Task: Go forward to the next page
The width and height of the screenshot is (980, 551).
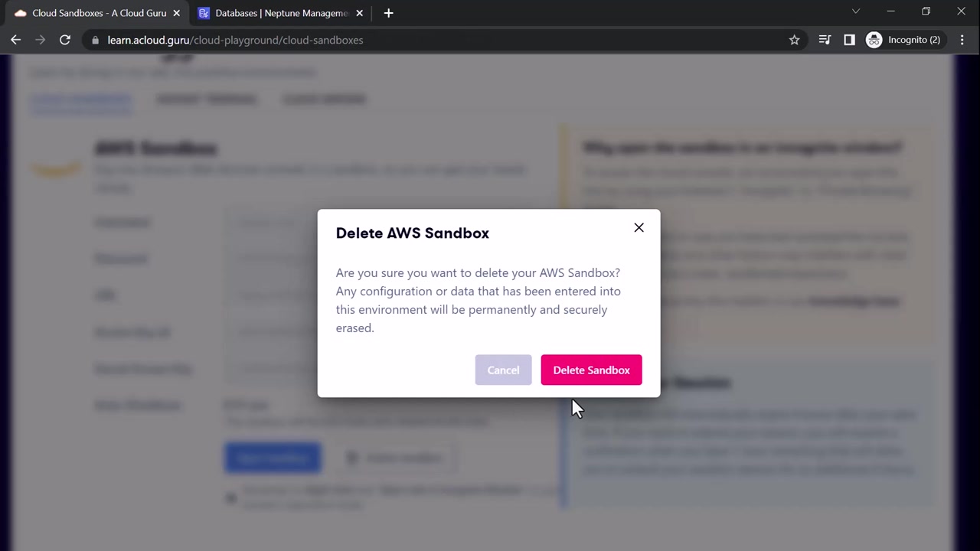Action: [x=41, y=40]
